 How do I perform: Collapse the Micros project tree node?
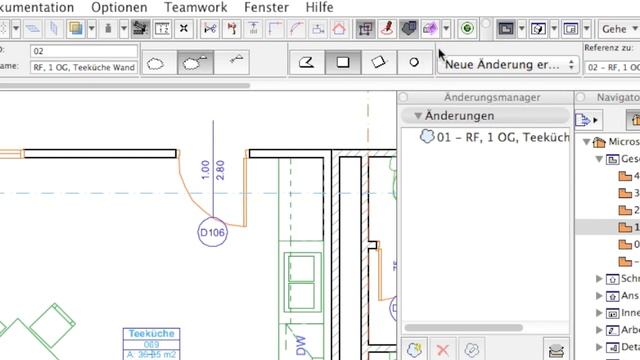586,142
